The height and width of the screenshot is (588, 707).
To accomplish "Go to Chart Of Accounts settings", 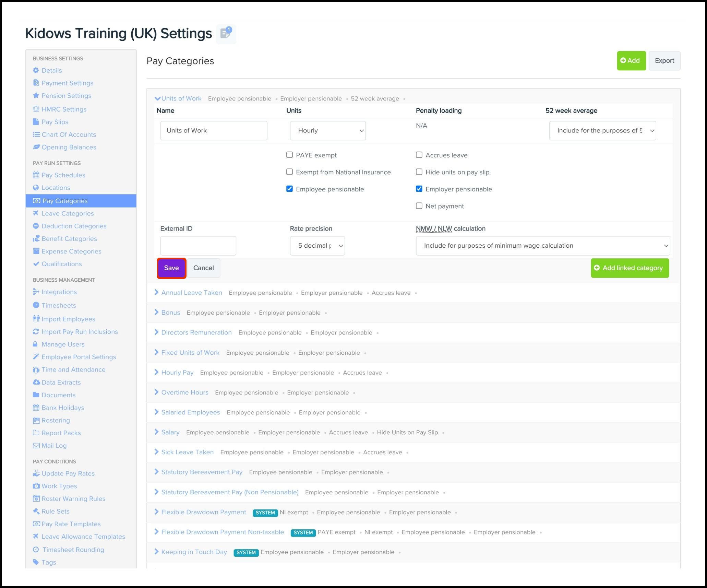I will click(69, 134).
